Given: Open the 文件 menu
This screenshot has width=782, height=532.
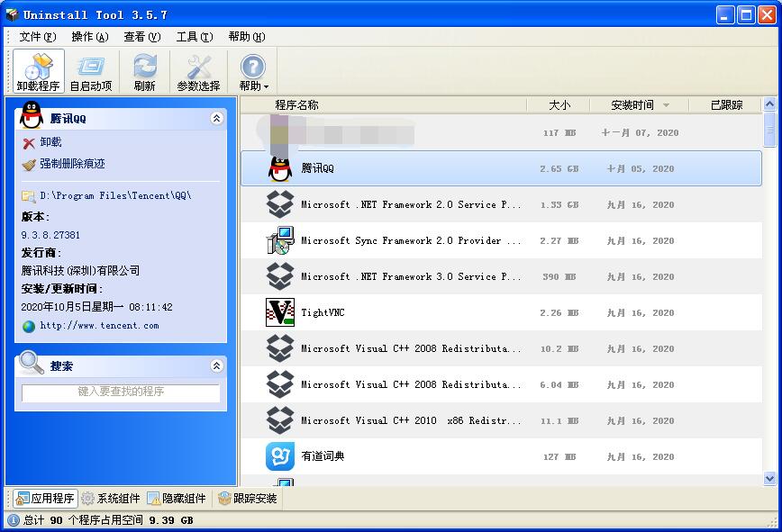Looking at the screenshot, I should 37,37.
